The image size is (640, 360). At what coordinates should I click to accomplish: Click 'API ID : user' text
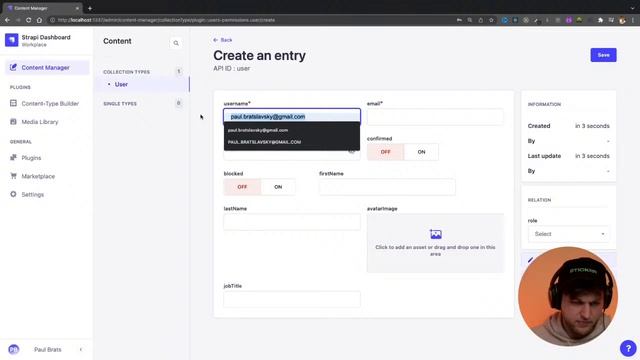pos(231,68)
